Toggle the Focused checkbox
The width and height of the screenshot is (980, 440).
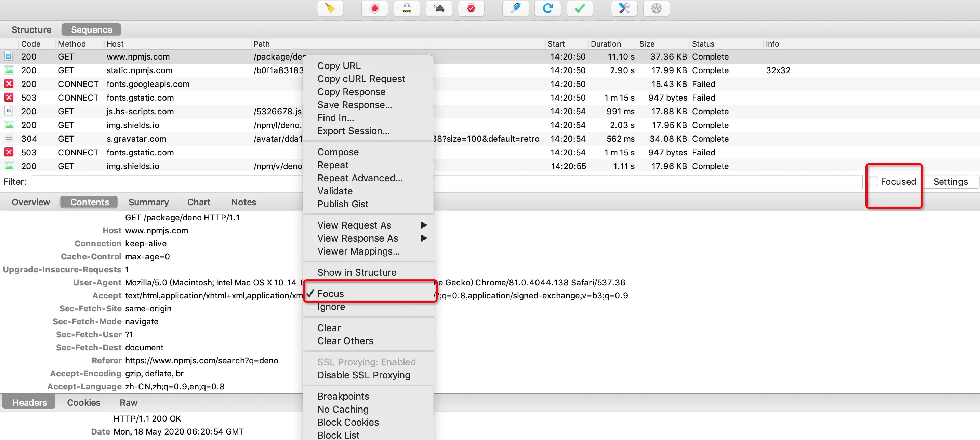pos(874,182)
